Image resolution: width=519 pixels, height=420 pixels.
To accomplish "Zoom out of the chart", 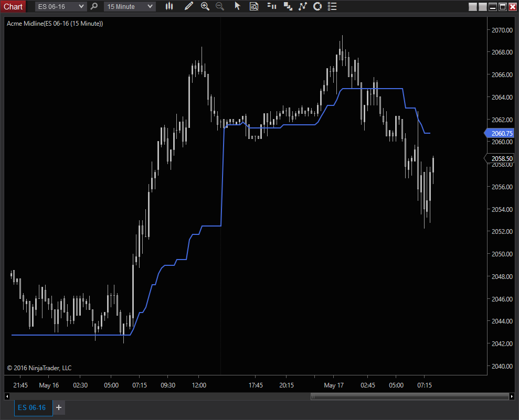I will point(220,6).
